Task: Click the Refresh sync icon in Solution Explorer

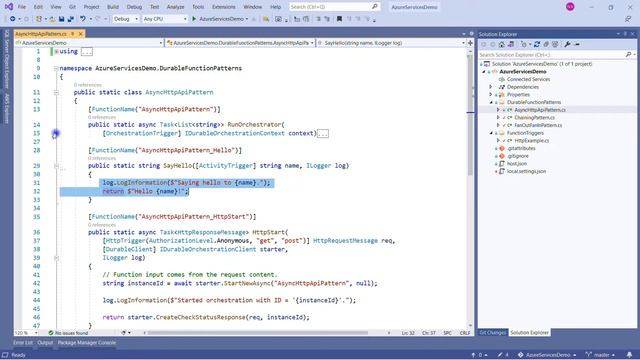Action: coord(537,44)
